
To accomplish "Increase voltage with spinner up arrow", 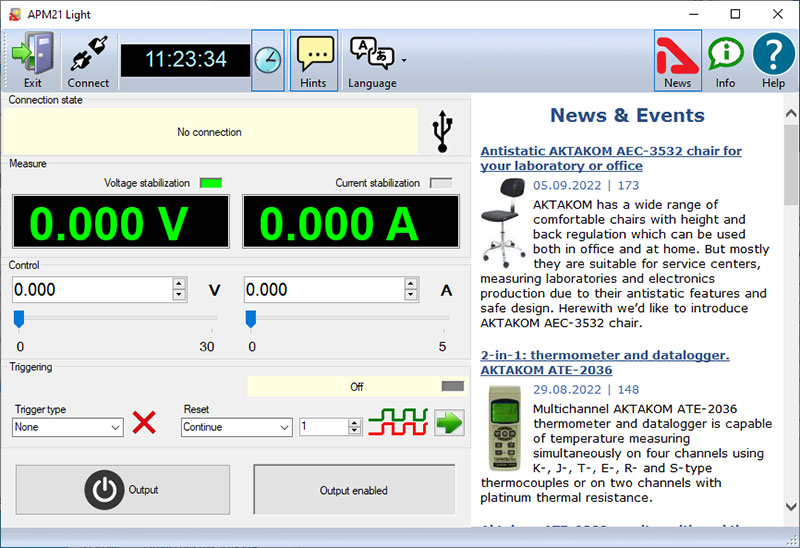I will [179, 284].
